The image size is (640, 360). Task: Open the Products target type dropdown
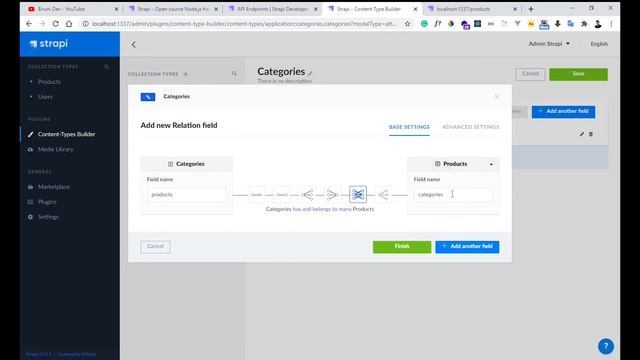click(453, 164)
